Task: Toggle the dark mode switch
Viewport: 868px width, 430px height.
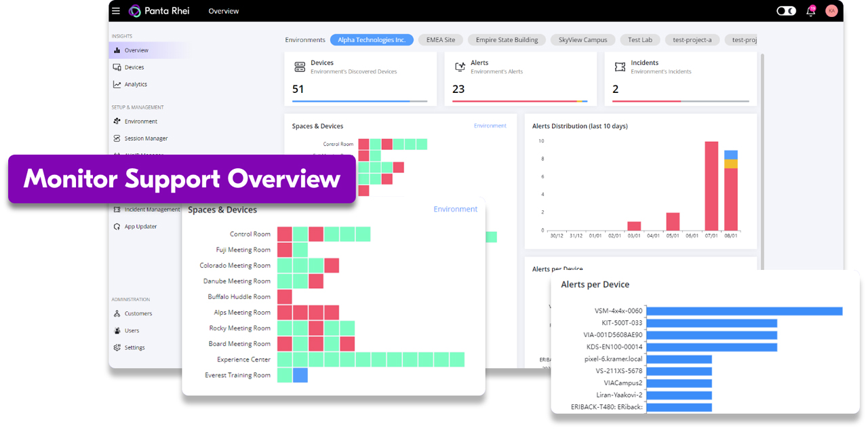Action: [x=786, y=11]
